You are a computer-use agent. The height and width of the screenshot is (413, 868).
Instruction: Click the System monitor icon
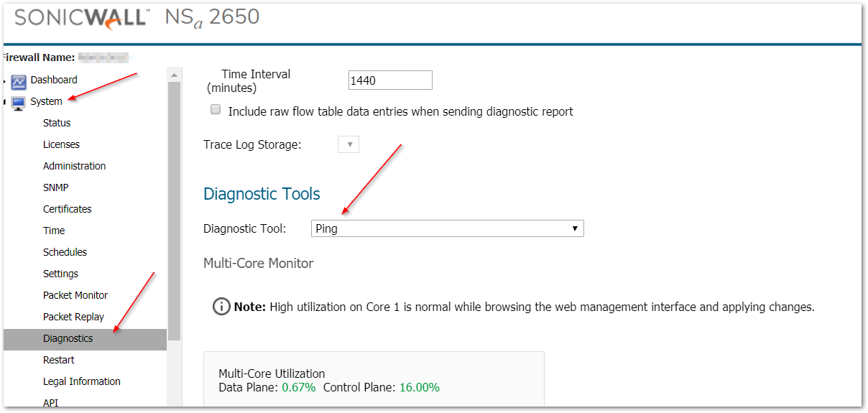pos(19,103)
